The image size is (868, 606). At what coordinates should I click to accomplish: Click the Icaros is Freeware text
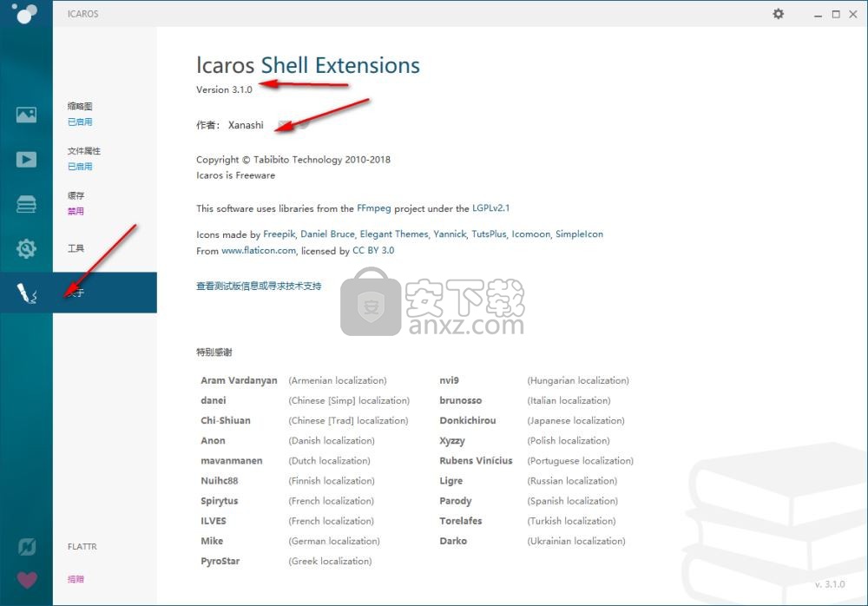click(235, 175)
